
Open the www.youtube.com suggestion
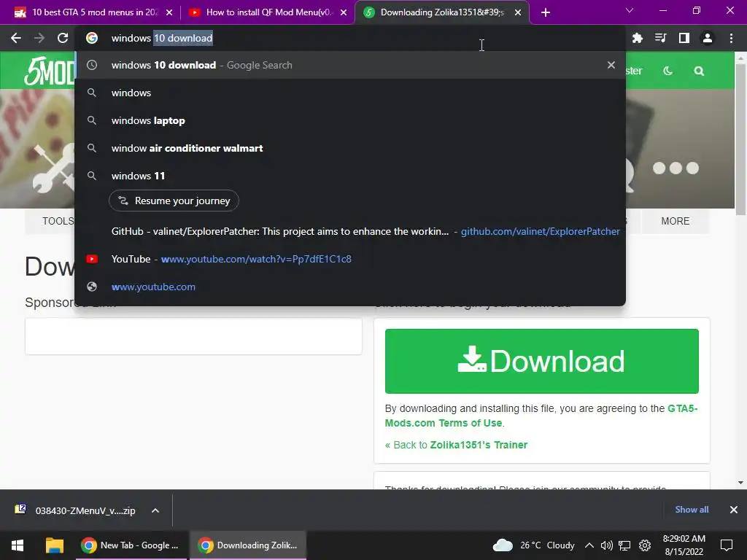click(x=350, y=287)
